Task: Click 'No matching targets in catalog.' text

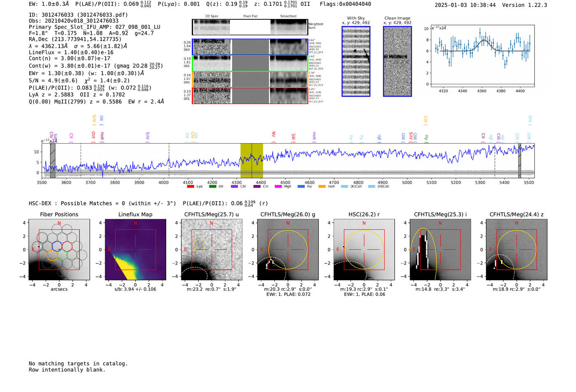Action: coord(78,364)
